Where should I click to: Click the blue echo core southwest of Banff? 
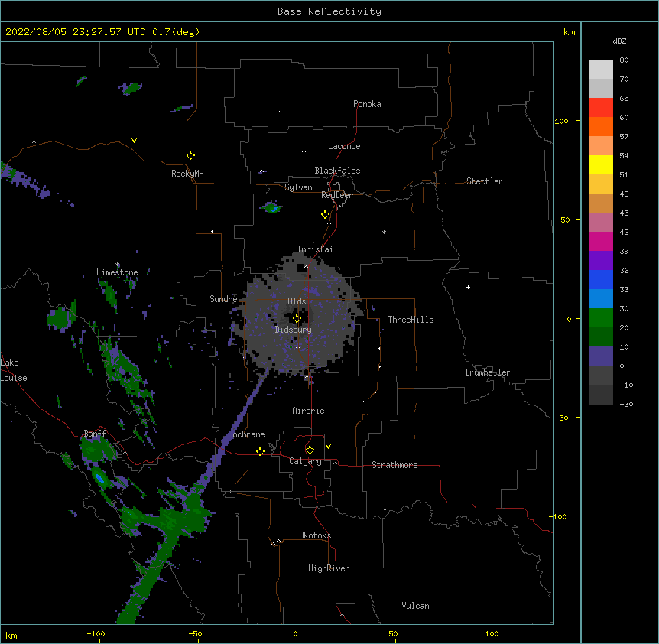[x=99, y=478]
